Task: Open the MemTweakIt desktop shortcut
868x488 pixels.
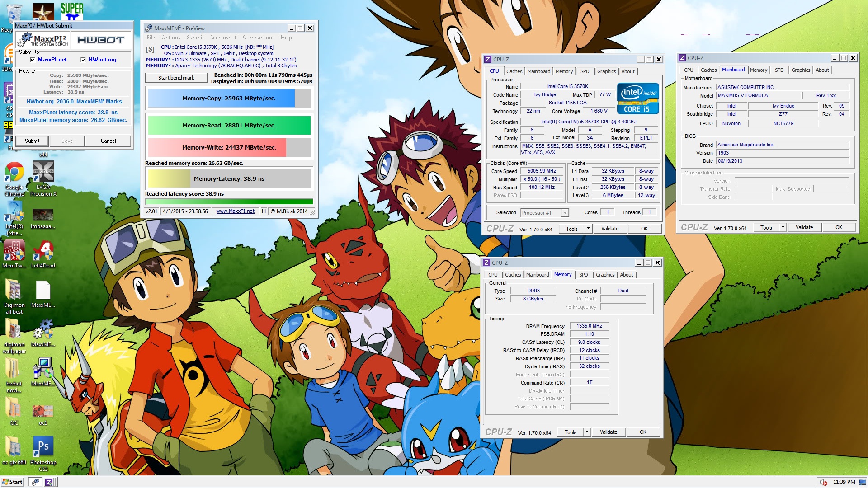Action: tap(14, 254)
